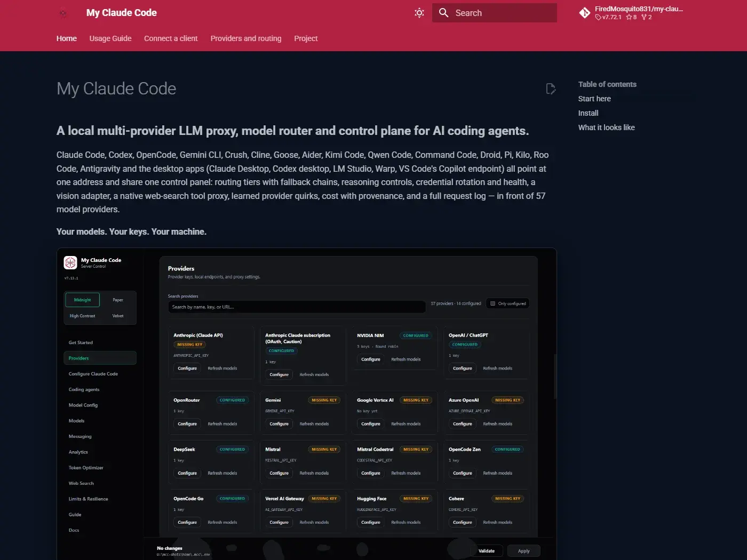Click Configure on OpenCode Zen card

pos(463,473)
